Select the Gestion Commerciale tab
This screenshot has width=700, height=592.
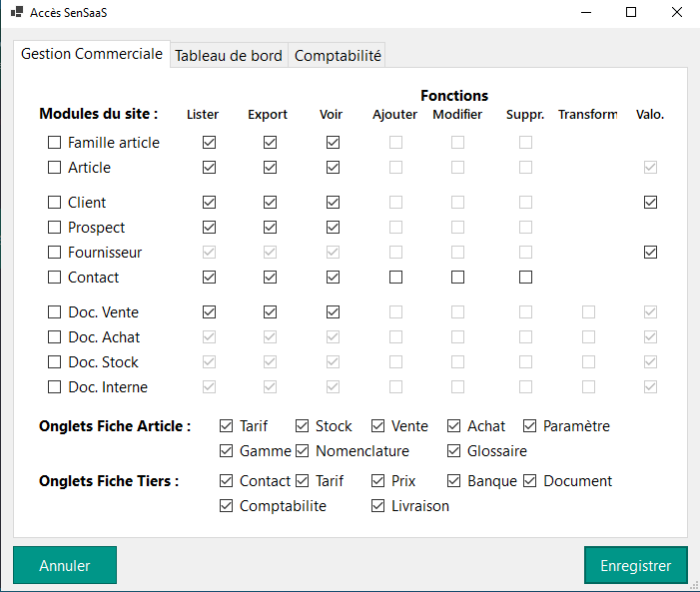[x=91, y=54]
